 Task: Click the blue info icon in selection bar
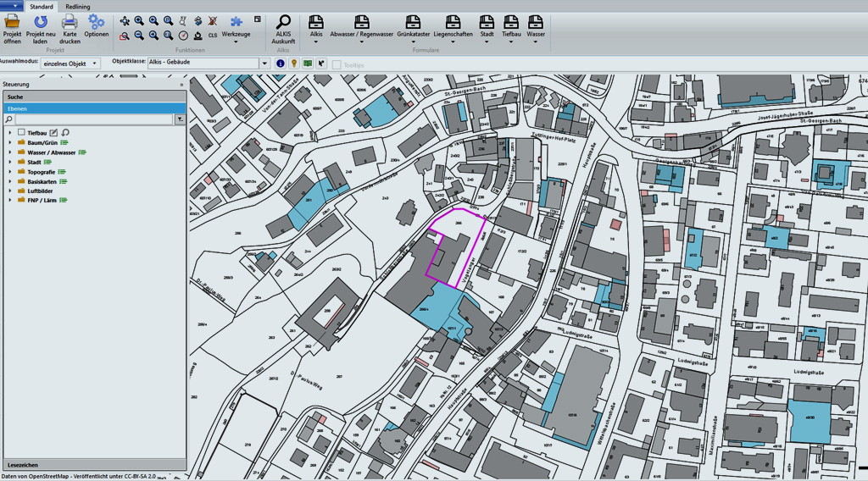[x=281, y=64]
